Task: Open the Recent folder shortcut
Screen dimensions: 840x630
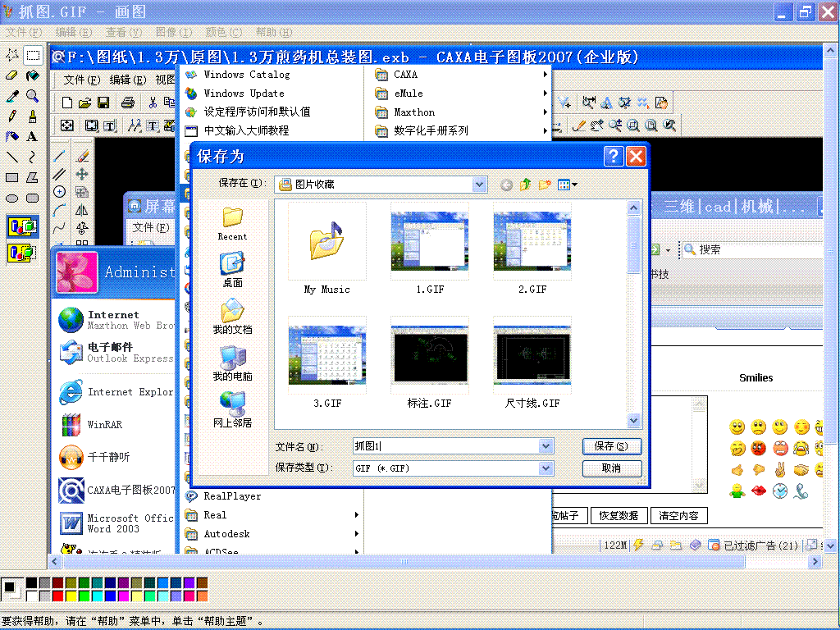Action: (x=232, y=224)
